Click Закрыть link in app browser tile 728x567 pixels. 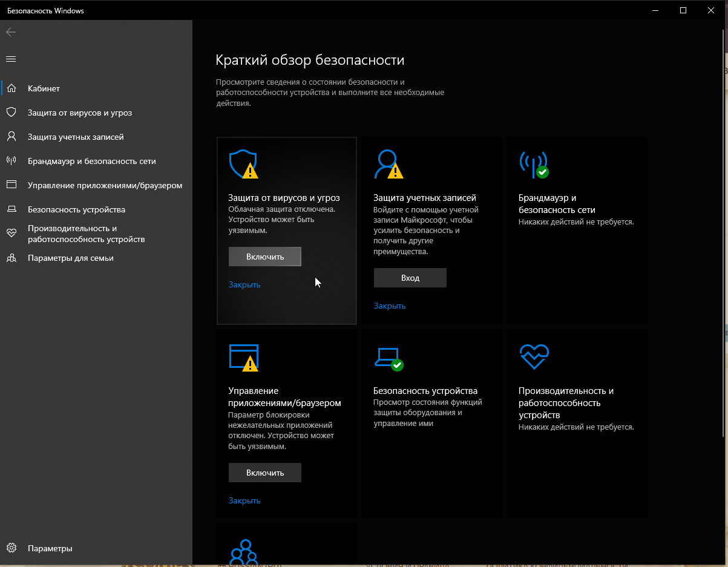[x=244, y=500]
